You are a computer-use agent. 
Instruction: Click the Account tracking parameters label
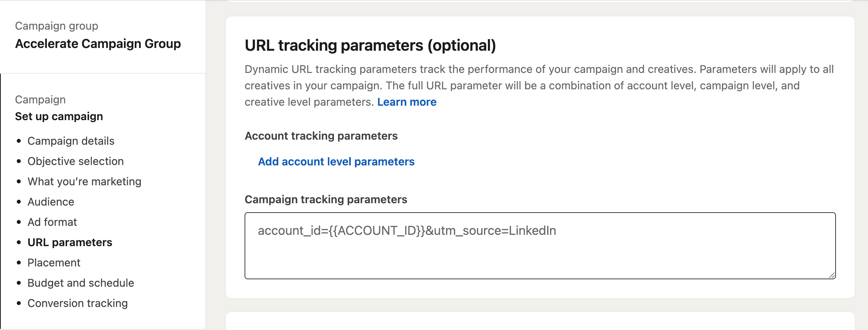point(321,136)
